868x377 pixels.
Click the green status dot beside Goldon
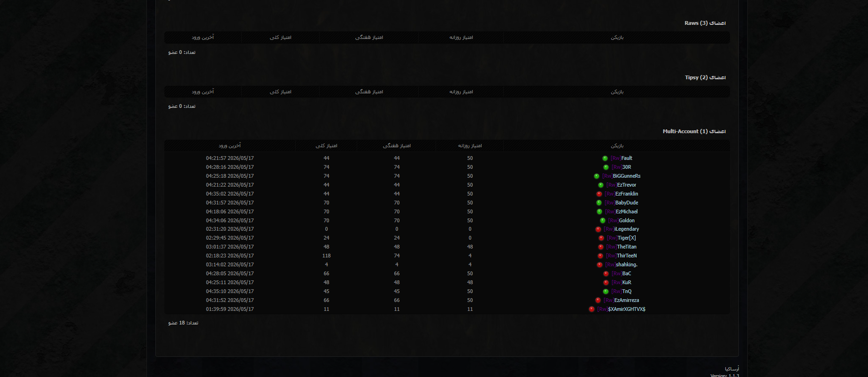pyautogui.click(x=603, y=220)
